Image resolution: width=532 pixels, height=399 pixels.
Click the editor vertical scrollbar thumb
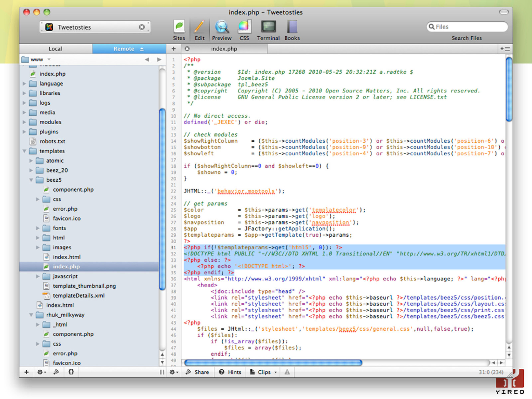pyautogui.click(x=509, y=89)
